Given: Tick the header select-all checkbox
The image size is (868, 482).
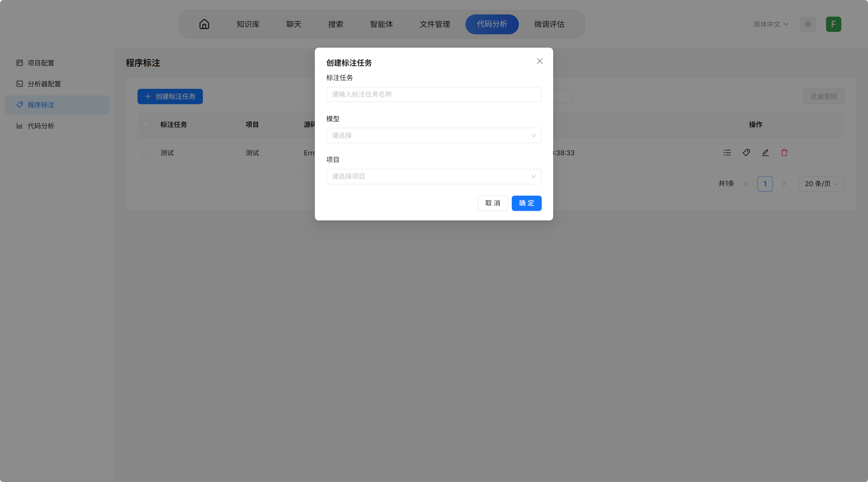Looking at the screenshot, I should [145, 125].
